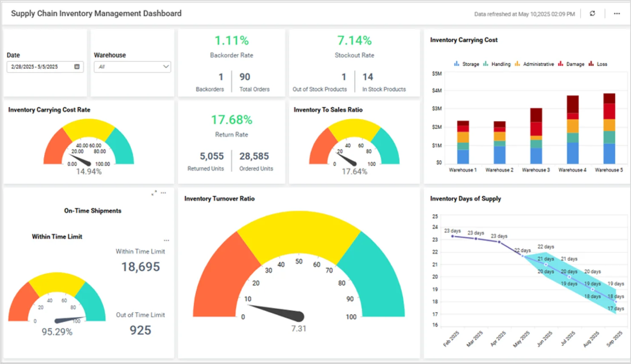Click the 17.68% Return Rate value

(x=232, y=120)
